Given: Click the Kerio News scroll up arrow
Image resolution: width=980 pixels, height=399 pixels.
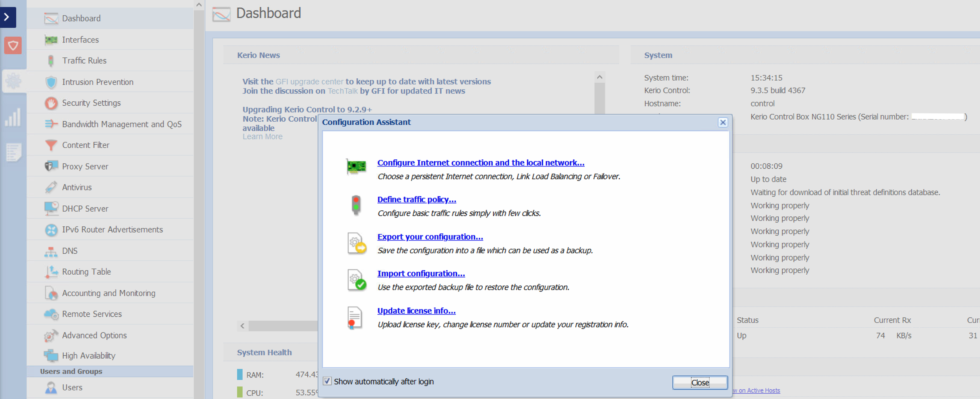Looking at the screenshot, I should click(600, 77).
